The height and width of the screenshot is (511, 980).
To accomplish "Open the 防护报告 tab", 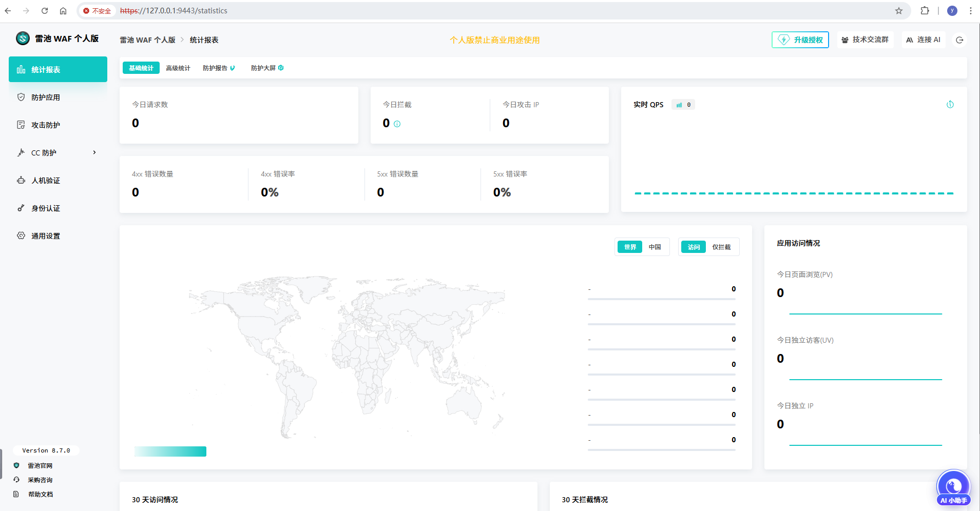I will click(x=218, y=68).
